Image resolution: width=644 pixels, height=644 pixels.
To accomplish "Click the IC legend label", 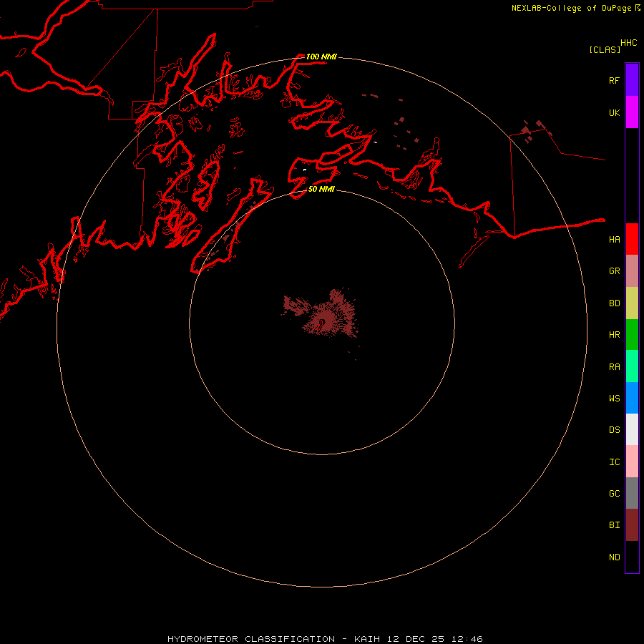I will pos(614,462).
